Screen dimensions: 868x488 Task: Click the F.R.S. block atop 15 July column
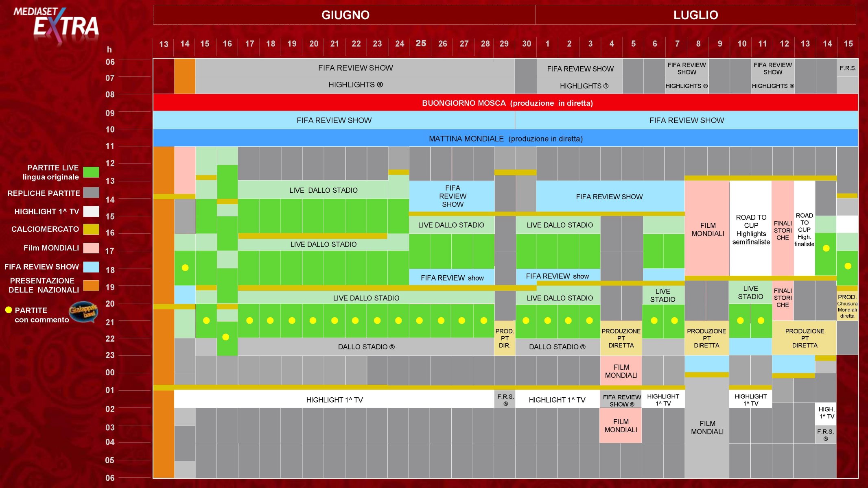(848, 68)
